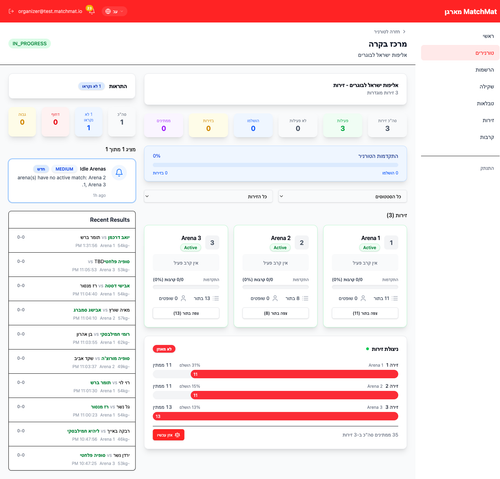Click the blue completed stat card showing 0
The image size is (500, 479).
[253, 125]
